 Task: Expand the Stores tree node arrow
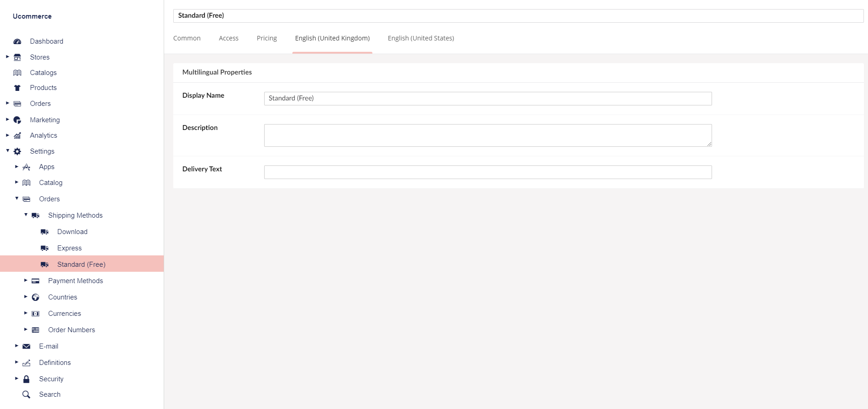pos(7,57)
